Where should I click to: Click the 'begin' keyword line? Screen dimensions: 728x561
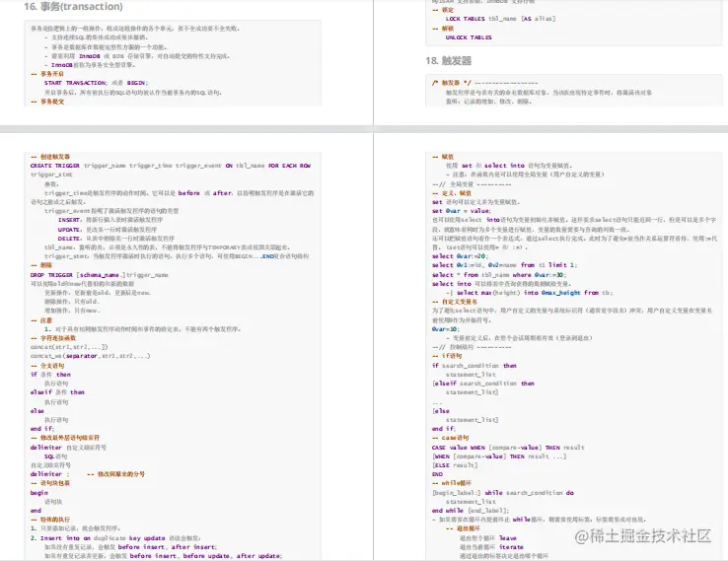pos(39,493)
